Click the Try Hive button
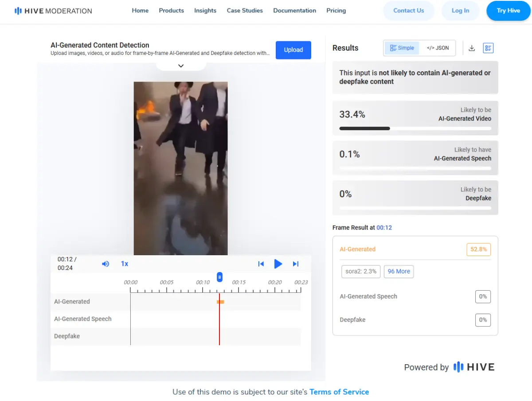The width and height of the screenshot is (532, 401). [508, 11]
